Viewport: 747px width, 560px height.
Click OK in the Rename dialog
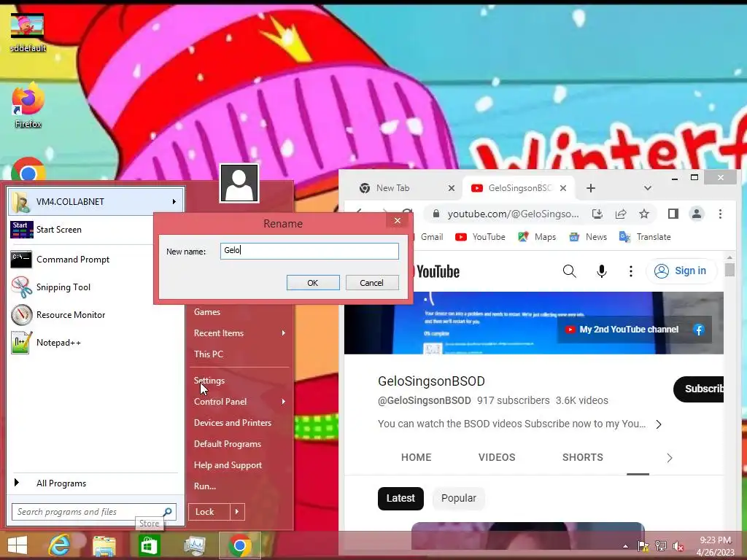coord(313,283)
